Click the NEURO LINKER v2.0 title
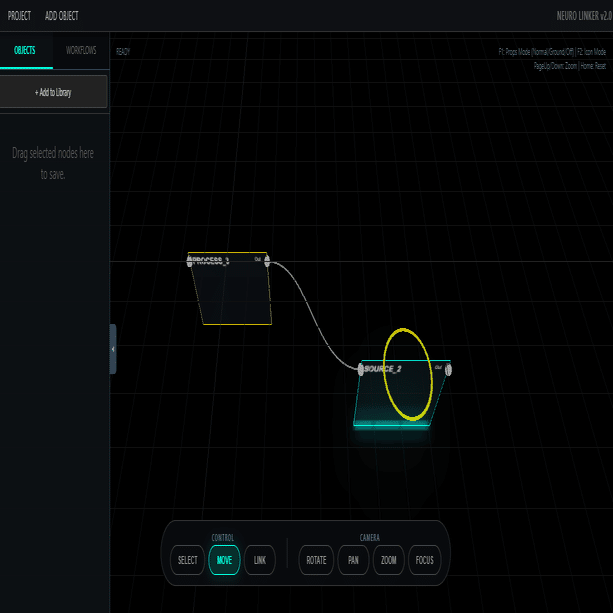613x613 pixels. click(x=584, y=16)
